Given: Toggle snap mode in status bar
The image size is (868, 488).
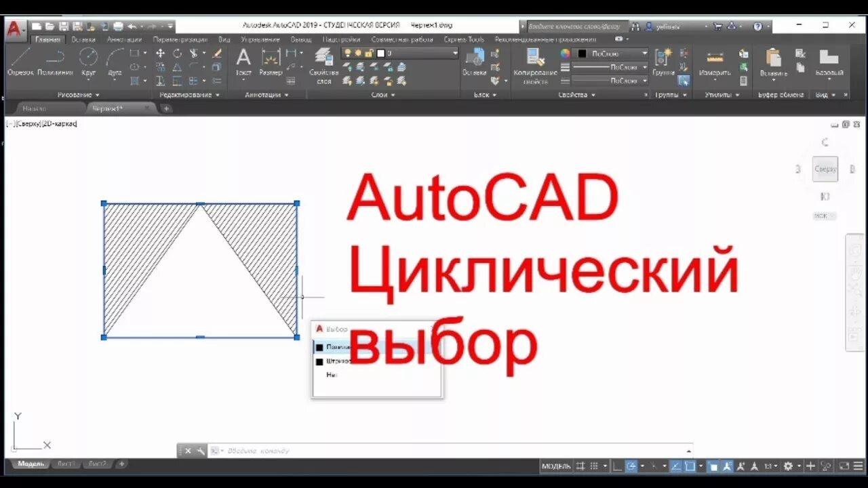Looking at the screenshot, I should click(x=594, y=466).
